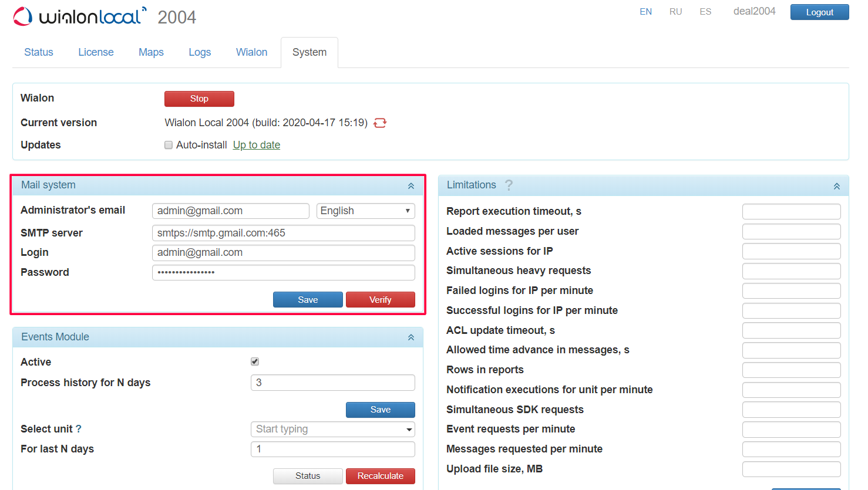868x490 pixels.
Task: Collapse the Limitations panel
Action: pos(836,185)
